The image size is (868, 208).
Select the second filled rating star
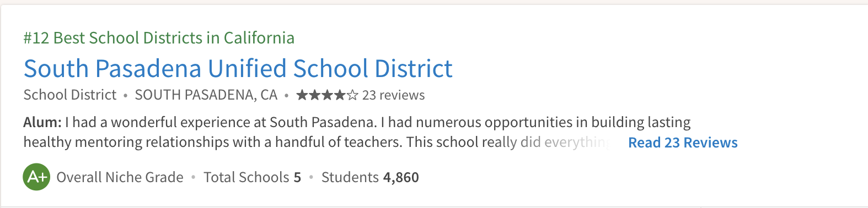[315, 95]
